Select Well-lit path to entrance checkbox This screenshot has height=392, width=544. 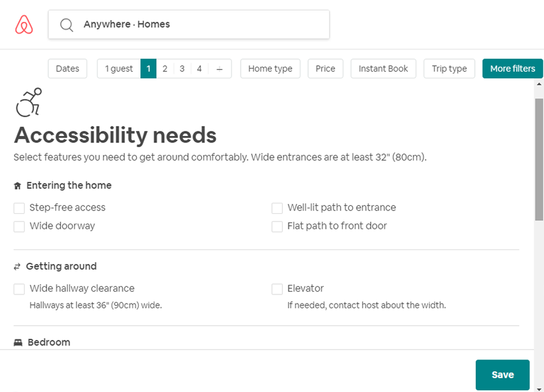(277, 208)
